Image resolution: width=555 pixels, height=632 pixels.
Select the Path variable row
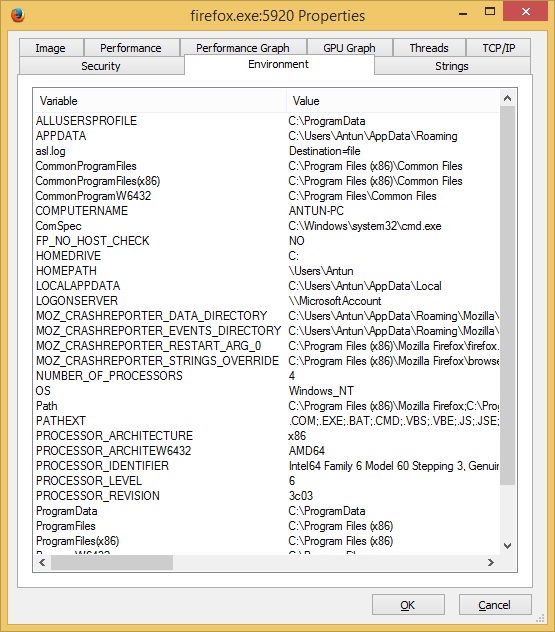(266, 406)
